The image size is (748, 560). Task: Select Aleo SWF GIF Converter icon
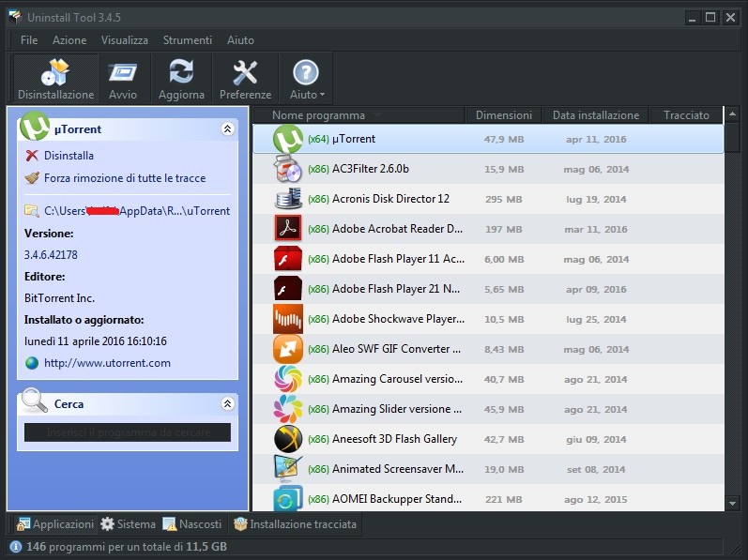(x=287, y=349)
